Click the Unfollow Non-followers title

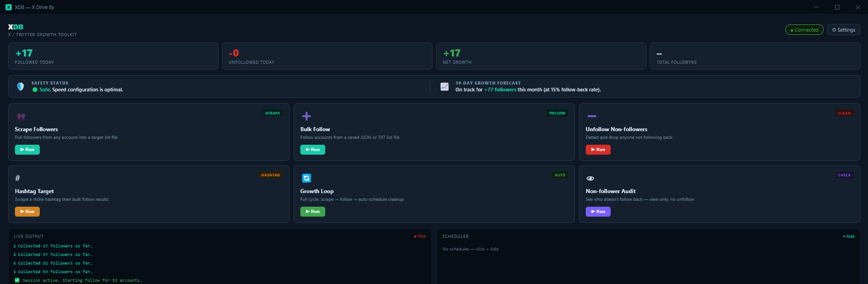coord(617,129)
